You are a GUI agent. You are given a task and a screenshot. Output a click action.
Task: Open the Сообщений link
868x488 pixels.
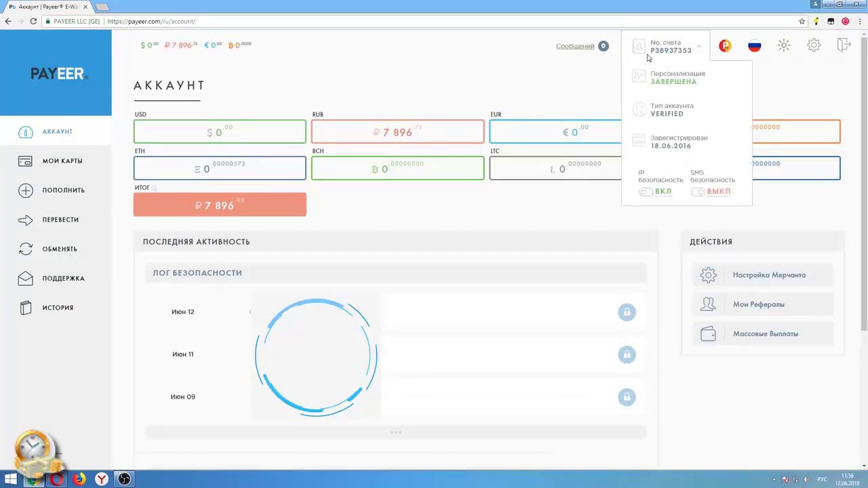575,46
